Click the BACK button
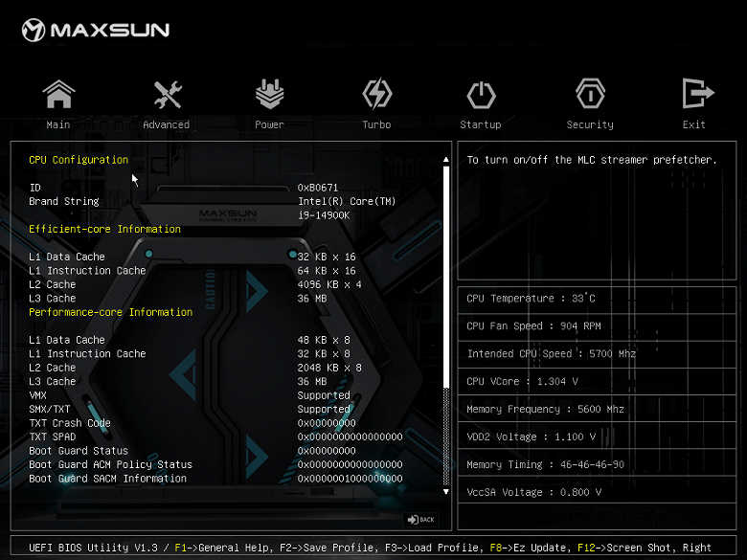 pos(420,520)
